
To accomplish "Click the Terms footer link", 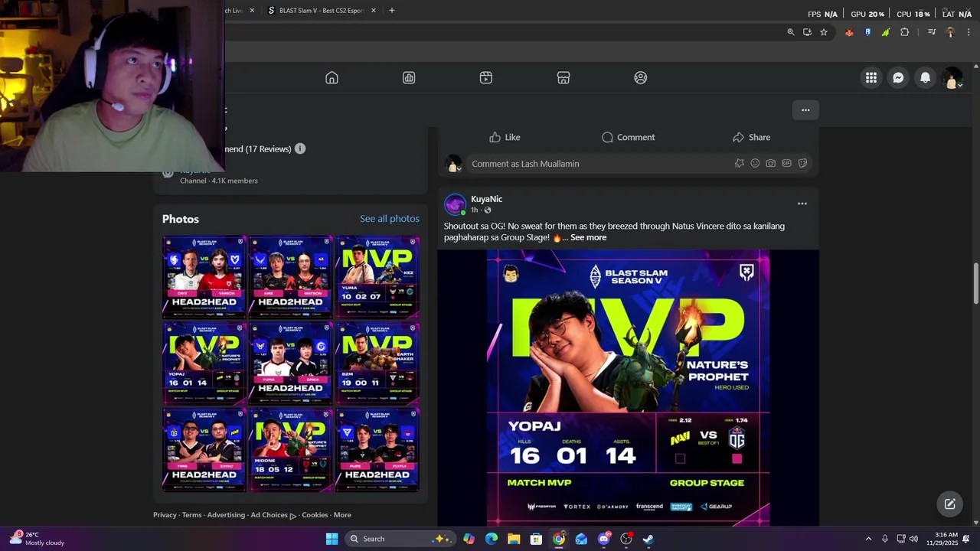I will (x=192, y=515).
